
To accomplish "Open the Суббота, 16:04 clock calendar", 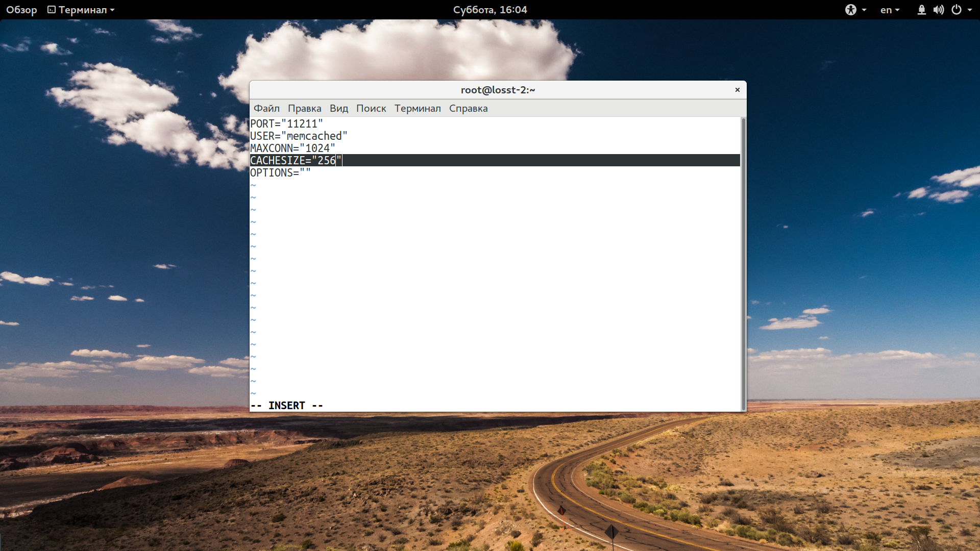I will pyautogui.click(x=490, y=10).
